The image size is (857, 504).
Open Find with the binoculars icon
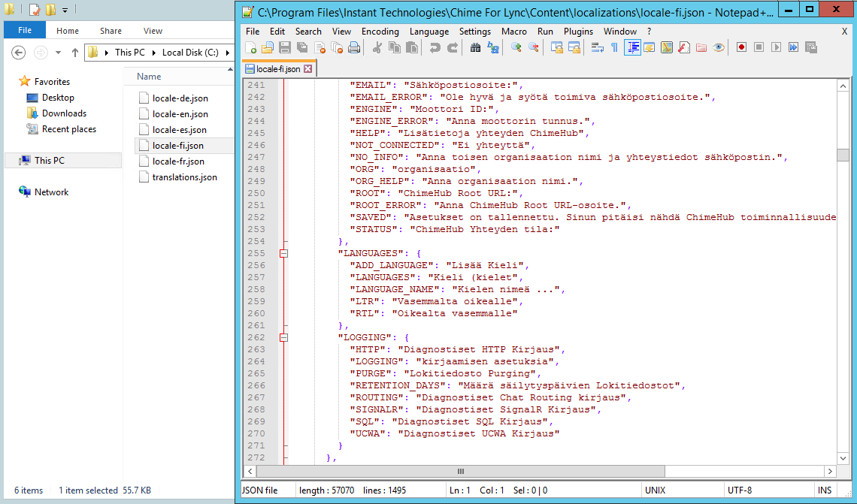(476, 48)
